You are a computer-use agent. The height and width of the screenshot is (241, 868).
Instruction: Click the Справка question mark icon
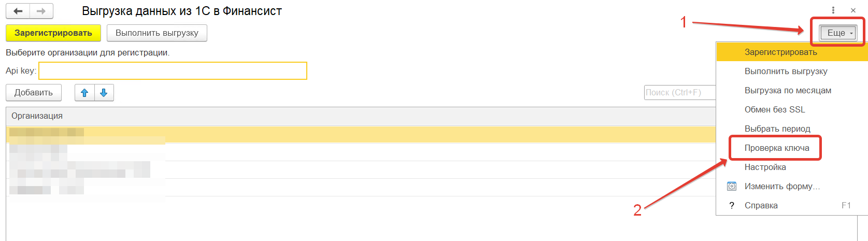click(x=732, y=206)
